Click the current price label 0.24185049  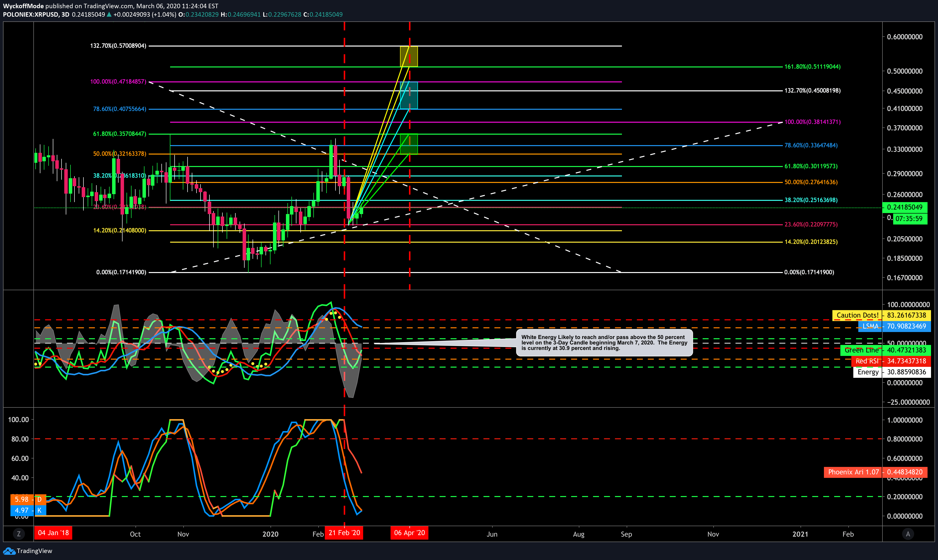(904, 207)
